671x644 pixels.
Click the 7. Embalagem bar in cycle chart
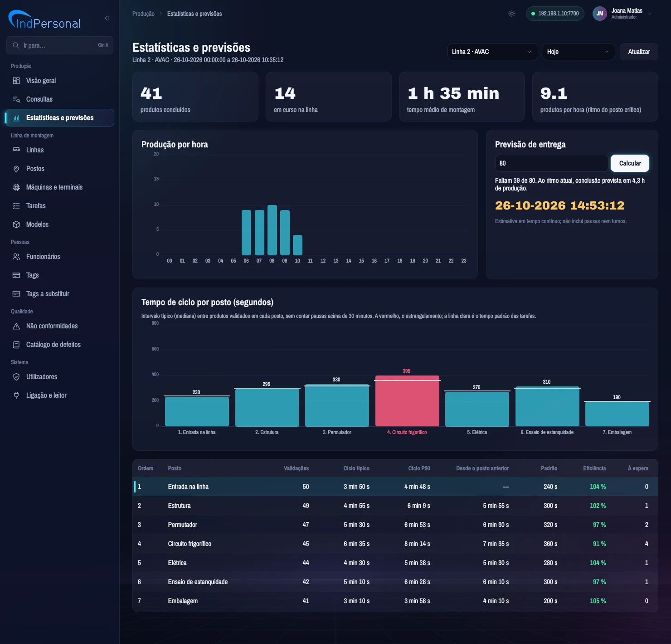pyautogui.click(x=617, y=414)
